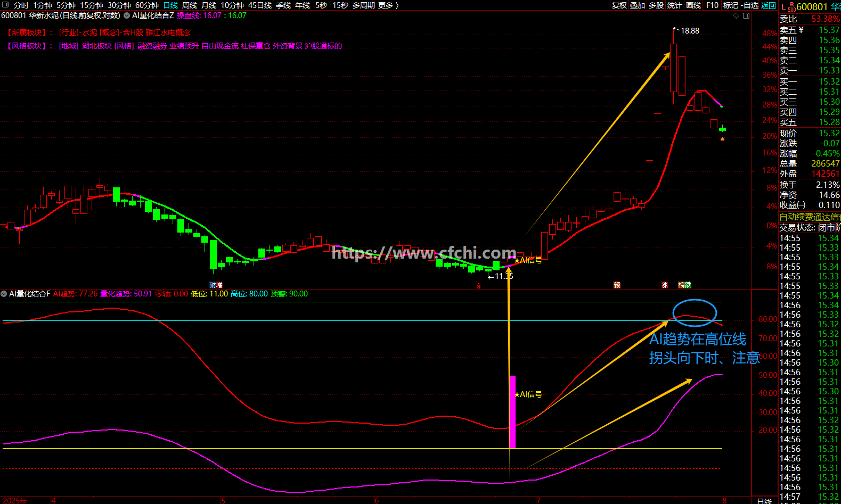The image size is (841, 504).
Task: Select the 15秒 period
Action: click(x=340, y=5)
